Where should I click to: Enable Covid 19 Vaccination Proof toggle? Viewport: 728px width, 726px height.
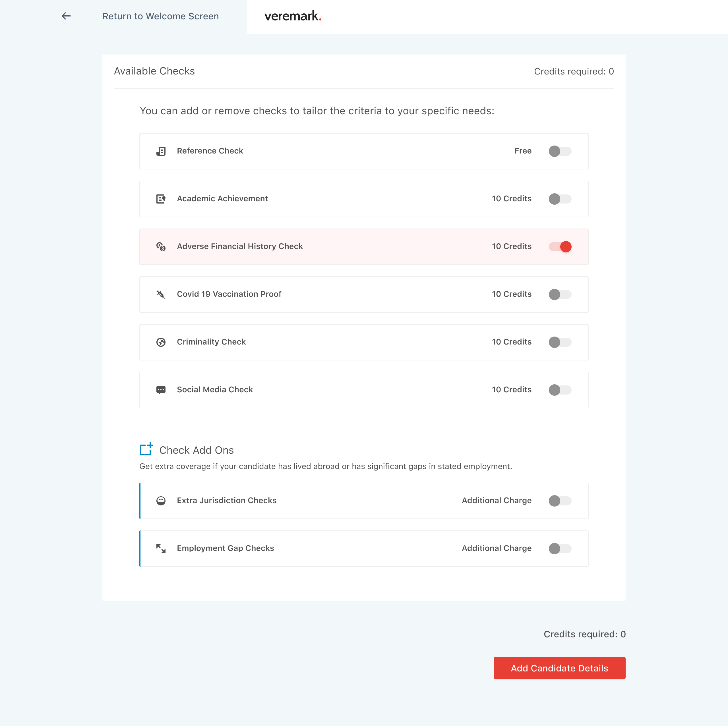pyautogui.click(x=560, y=294)
